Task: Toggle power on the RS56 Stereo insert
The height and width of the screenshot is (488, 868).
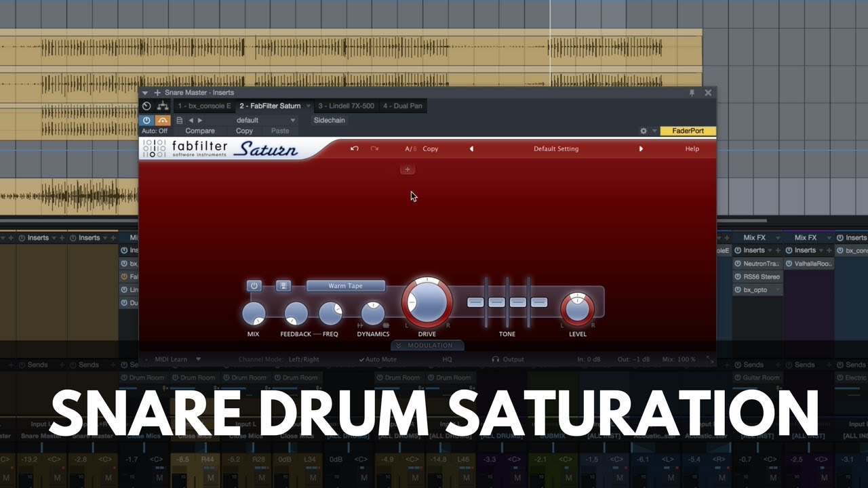Action: [x=738, y=277]
